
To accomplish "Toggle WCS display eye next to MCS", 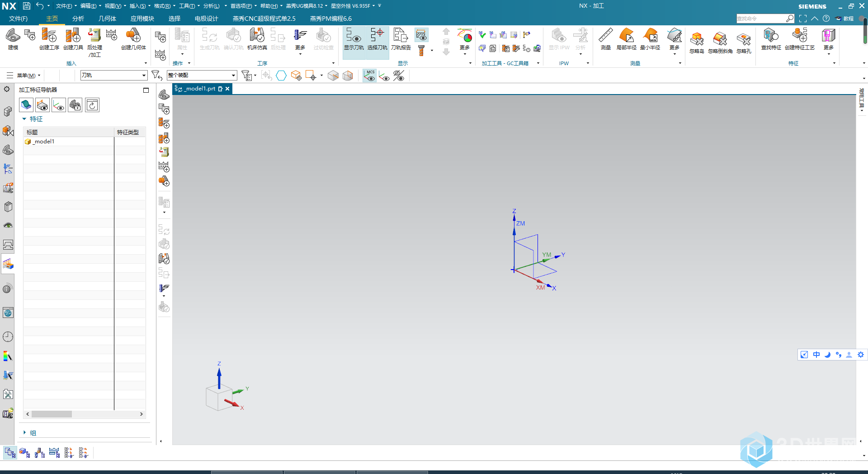I will 384,76.
